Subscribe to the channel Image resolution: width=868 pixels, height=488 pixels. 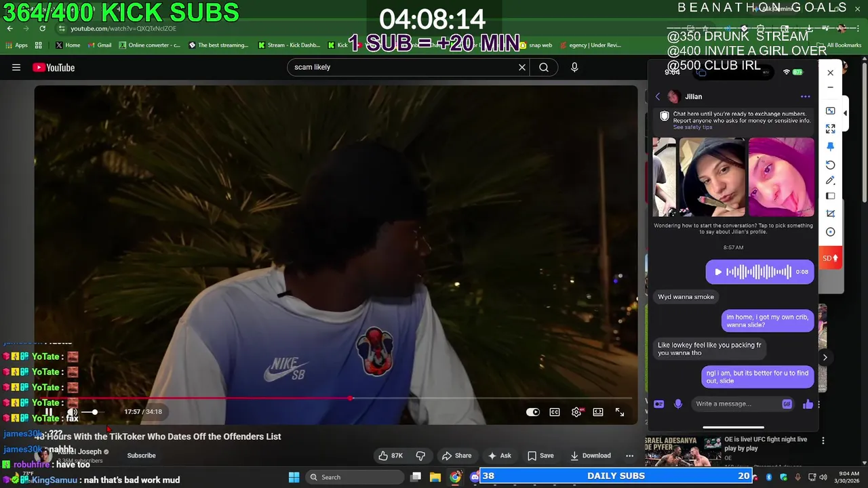(141, 455)
